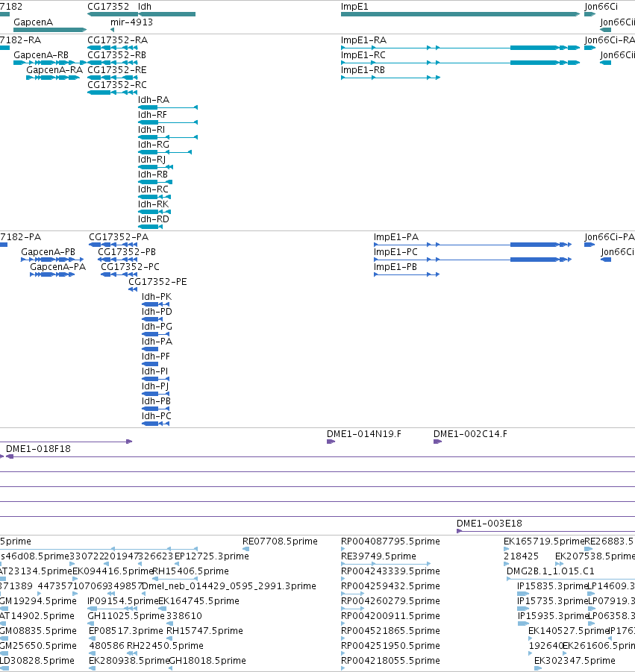This screenshot has width=635, height=672.
Task: Select the Jon66Ci-RA transcript label
Action: point(610,40)
